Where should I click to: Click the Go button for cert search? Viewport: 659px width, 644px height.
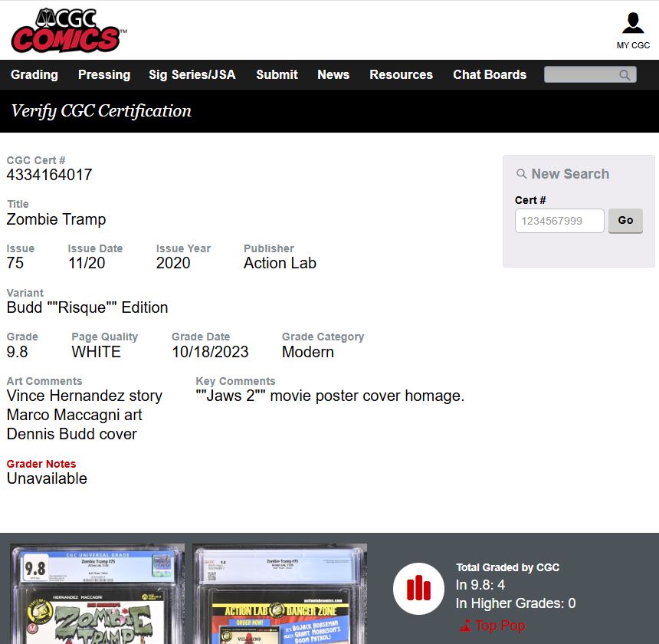pos(625,220)
